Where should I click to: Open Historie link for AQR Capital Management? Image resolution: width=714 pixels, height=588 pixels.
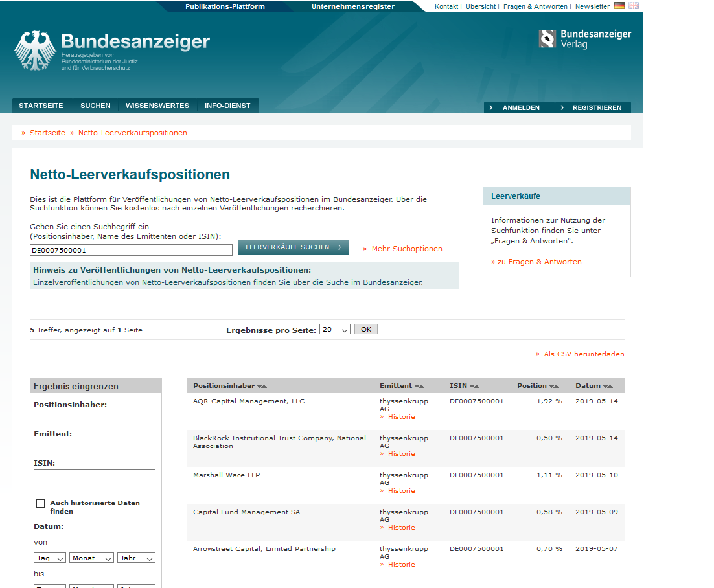pyautogui.click(x=401, y=417)
